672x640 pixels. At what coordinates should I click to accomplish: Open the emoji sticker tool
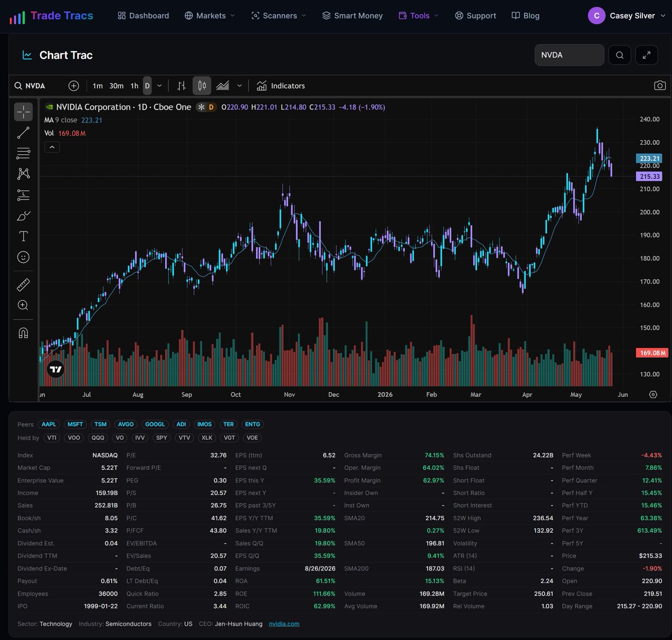(24, 257)
